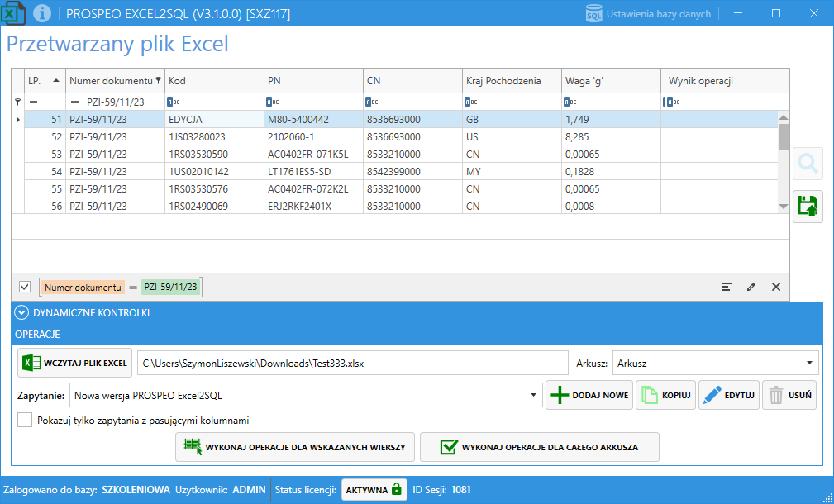Select LP. cell 56
The height and width of the screenshot is (504, 834).
[x=45, y=207]
